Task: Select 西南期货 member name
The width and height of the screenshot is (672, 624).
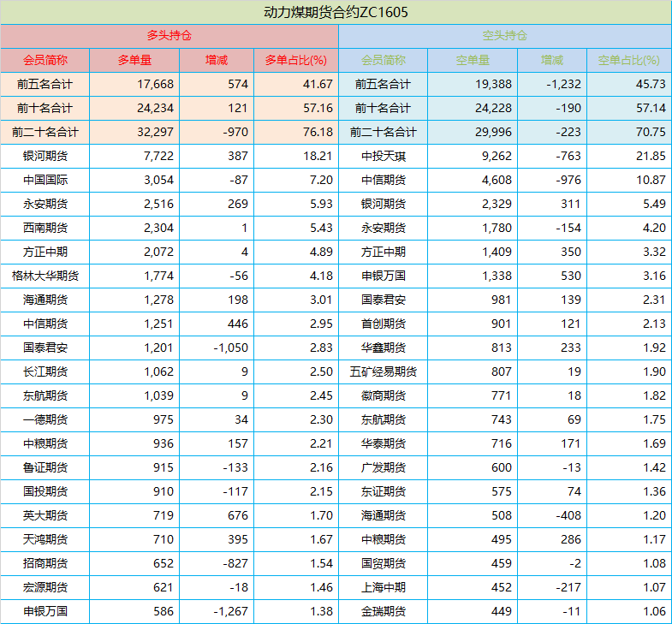Action: (x=45, y=228)
